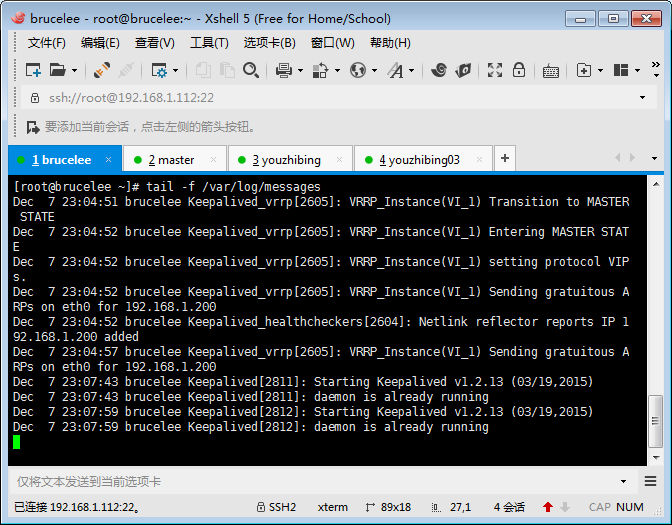Close the 2 master tab
This screenshot has width=672, height=525.
[213, 159]
